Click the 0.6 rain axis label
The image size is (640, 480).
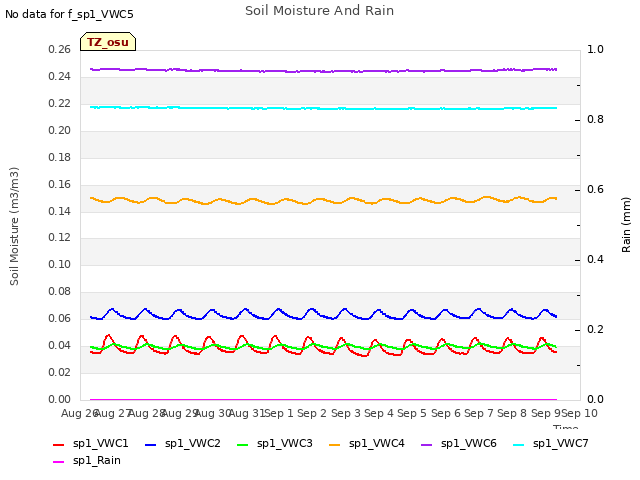tap(595, 190)
